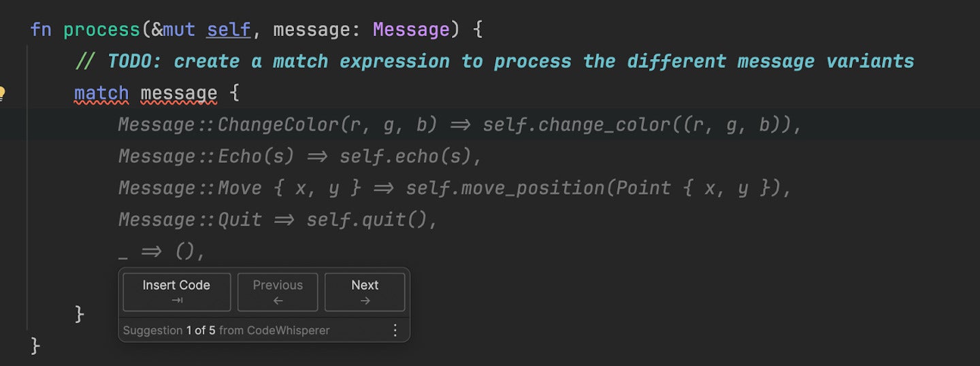This screenshot has height=366, width=980.
Task: Show the Next CodeWhisperer suggestion
Action: click(365, 292)
